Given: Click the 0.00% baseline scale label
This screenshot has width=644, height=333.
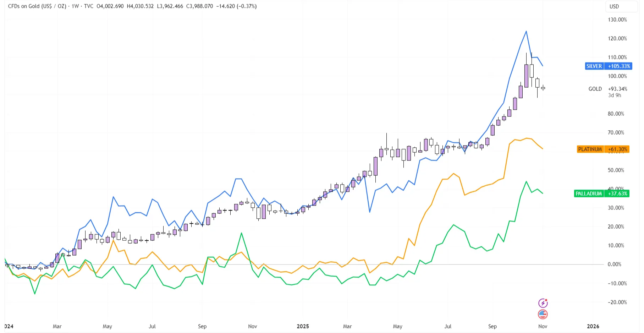Looking at the screenshot, I should click(614, 264).
